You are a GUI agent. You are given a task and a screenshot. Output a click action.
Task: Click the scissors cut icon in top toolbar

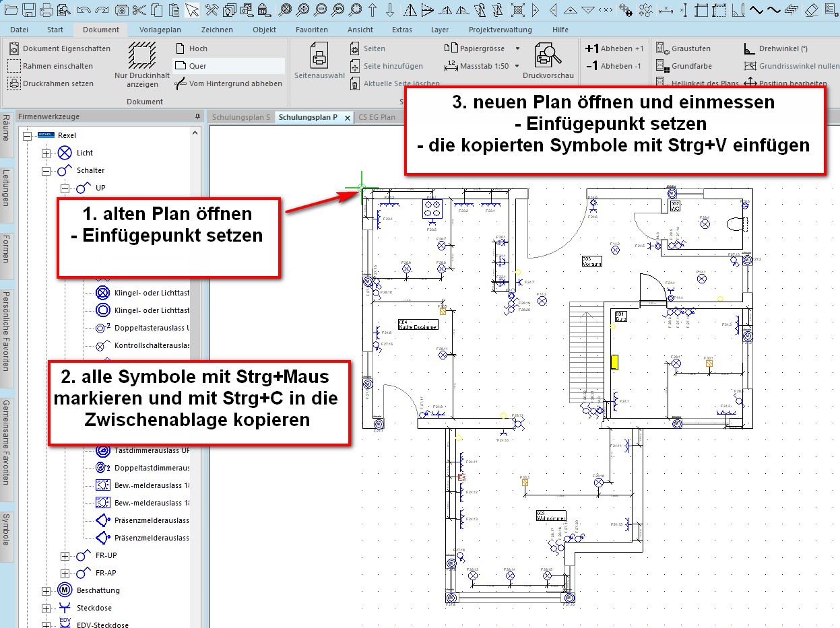(x=139, y=9)
